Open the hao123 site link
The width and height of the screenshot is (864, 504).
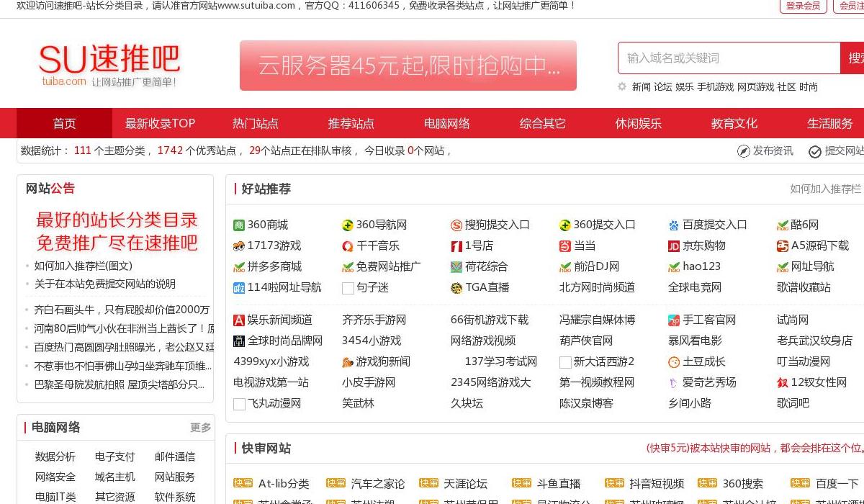pyautogui.click(x=701, y=266)
